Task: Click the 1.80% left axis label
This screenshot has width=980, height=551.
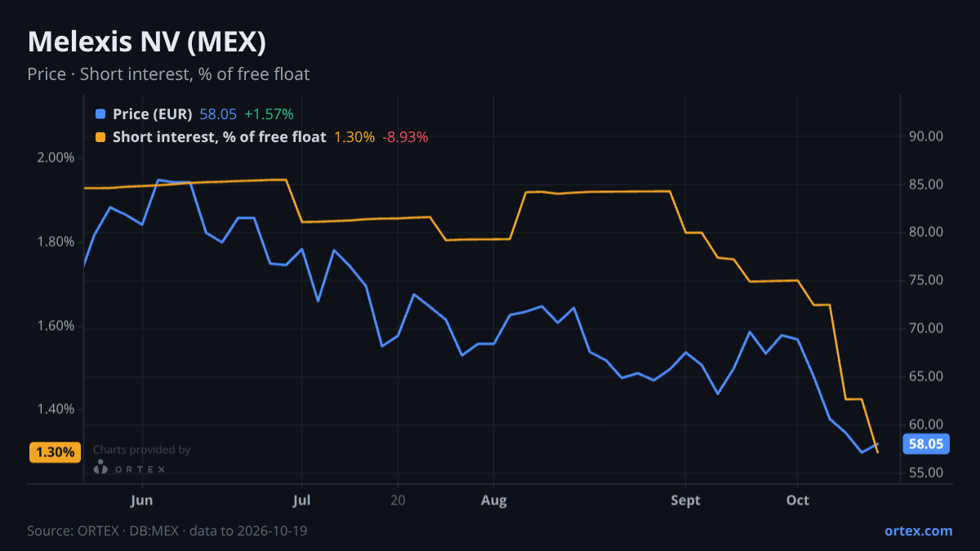Action: pos(56,242)
